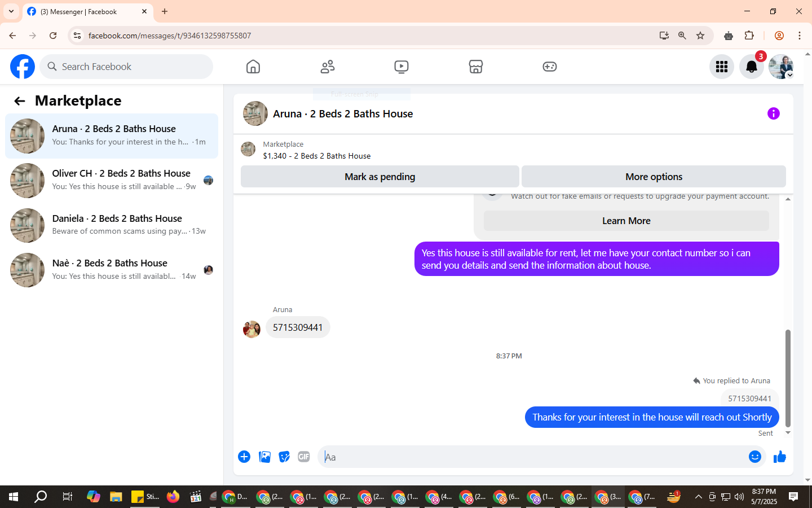Open more actions plus icon
Viewport: 812px width, 508px height.
[244, 457]
